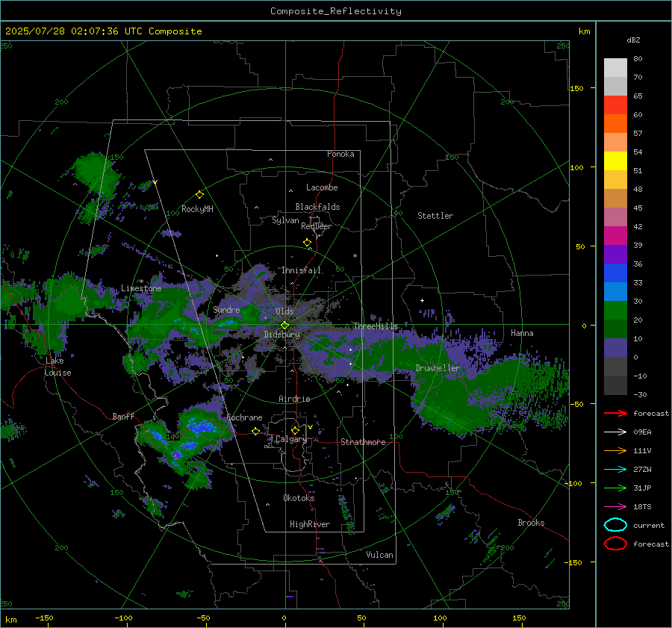Click the yellow diamond marker beside RockyMH
The image size is (672, 628).
(199, 195)
